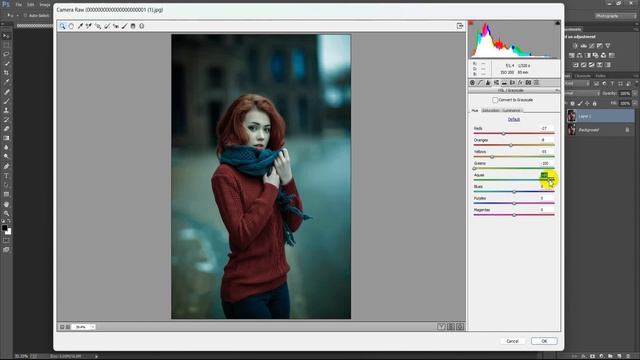
Task: Toggle shadow clipping warning on histogram
Action: 471,23
